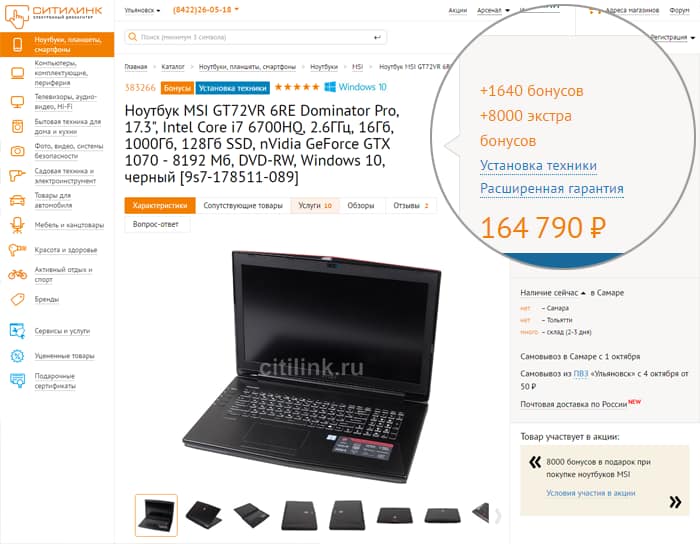The height and width of the screenshot is (544, 700).
Task: Open the laptops, tablets, smartphones category icon
Action: [x=17, y=45]
